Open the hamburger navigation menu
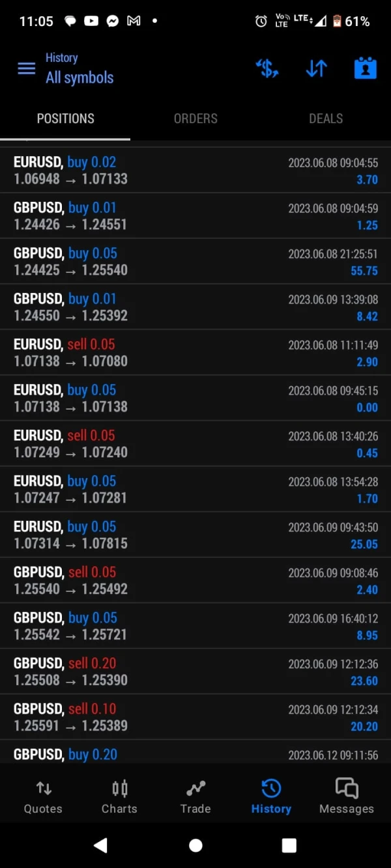391x868 pixels. (x=26, y=68)
